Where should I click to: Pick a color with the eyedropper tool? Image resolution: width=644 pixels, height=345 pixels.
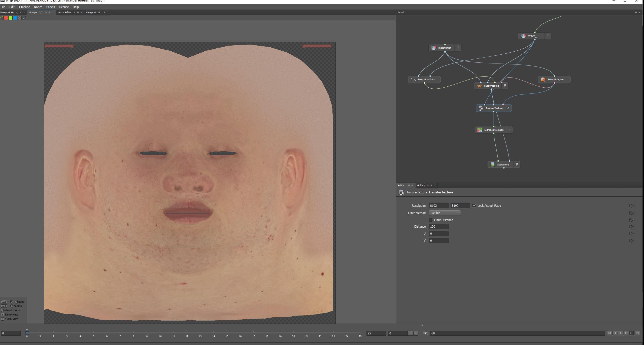(x=24, y=18)
